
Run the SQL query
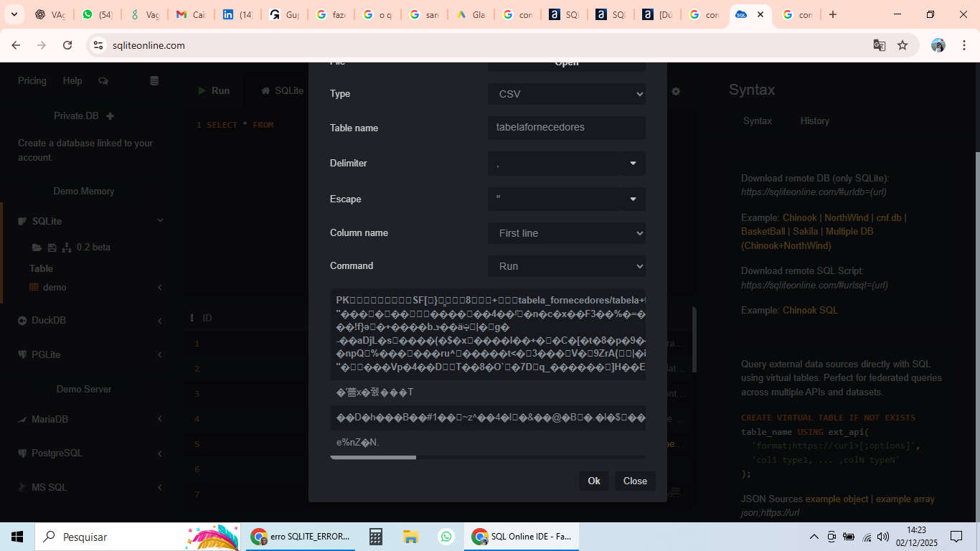(x=214, y=90)
